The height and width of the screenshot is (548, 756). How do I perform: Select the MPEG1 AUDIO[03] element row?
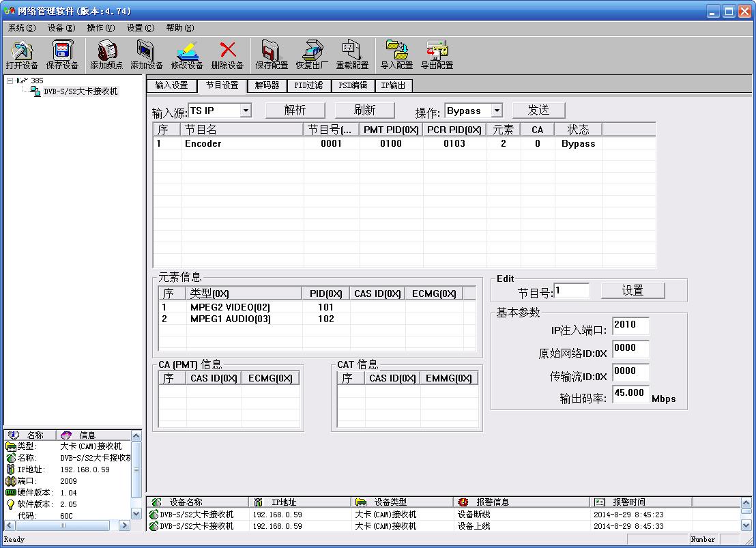(317, 319)
